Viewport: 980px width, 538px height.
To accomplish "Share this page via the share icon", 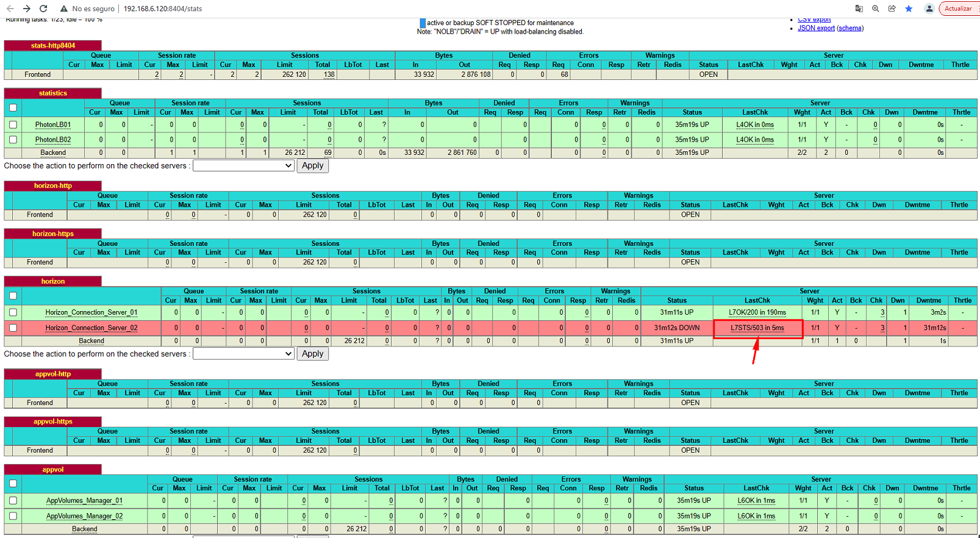I will tap(892, 9).
